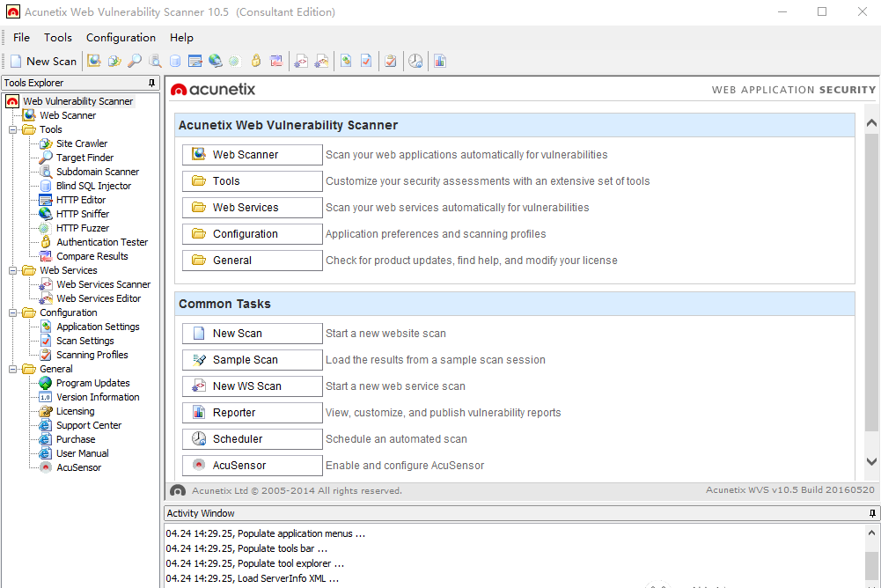The height and width of the screenshot is (588, 881).
Task: Click the New Scan toolbar button
Action: coord(43,62)
